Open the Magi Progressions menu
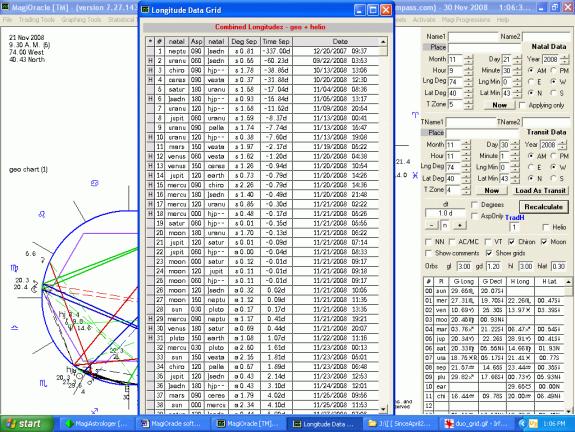 (466, 20)
